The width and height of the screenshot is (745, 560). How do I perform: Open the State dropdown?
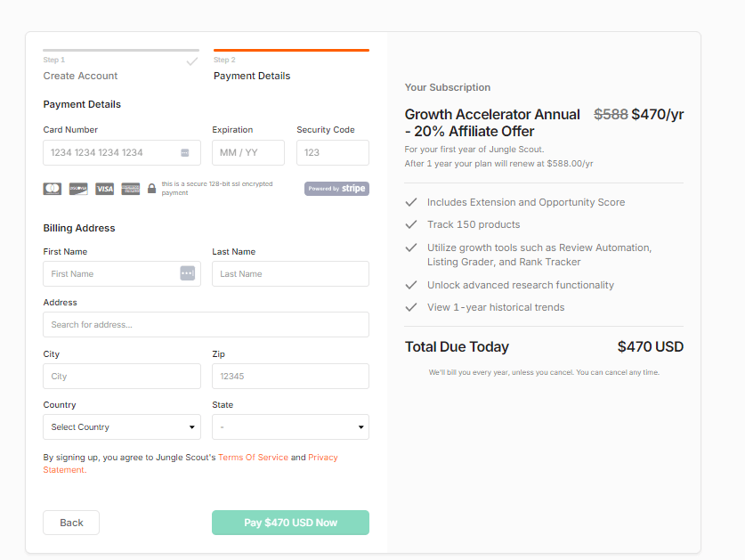click(290, 426)
